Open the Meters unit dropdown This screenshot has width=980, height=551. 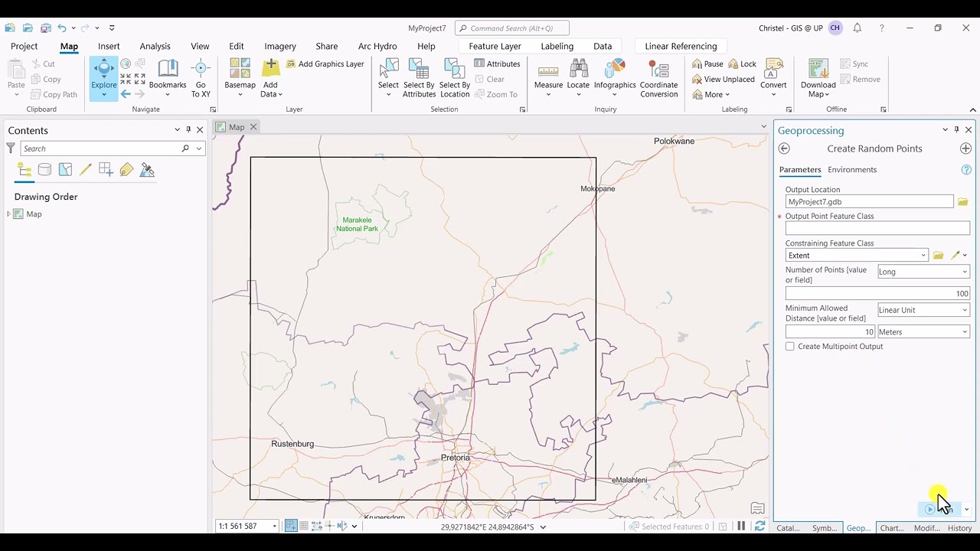(923, 332)
